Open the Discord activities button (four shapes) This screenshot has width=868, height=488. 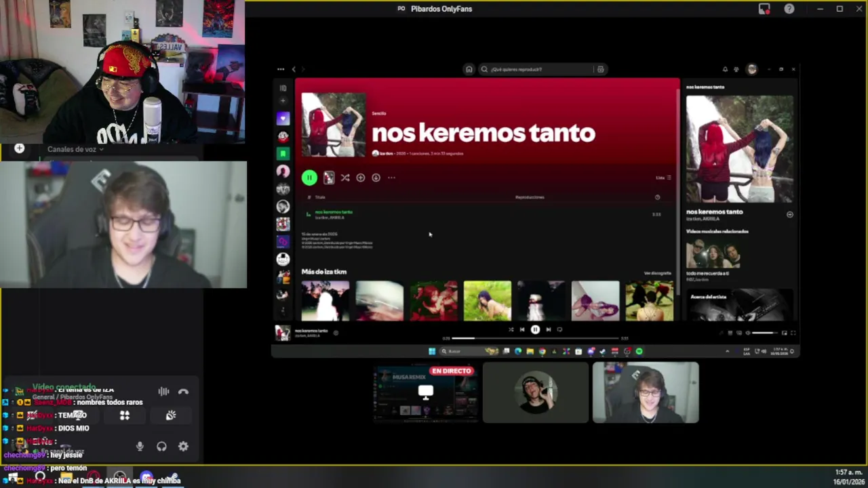125,415
